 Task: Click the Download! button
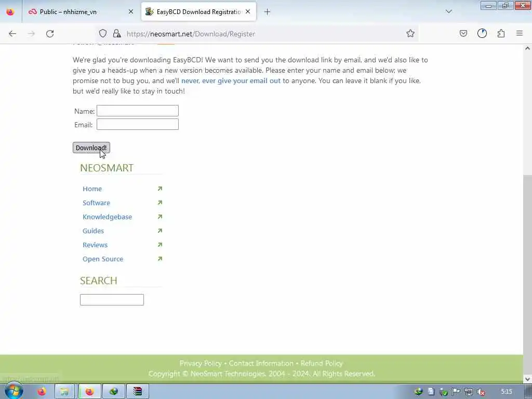click(91, 148)
